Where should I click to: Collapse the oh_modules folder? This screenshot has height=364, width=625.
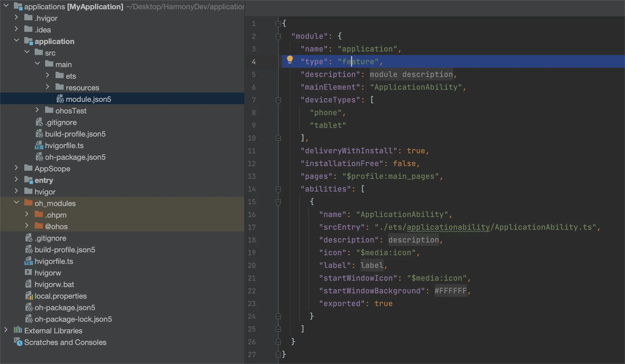(x=16, y=202)
